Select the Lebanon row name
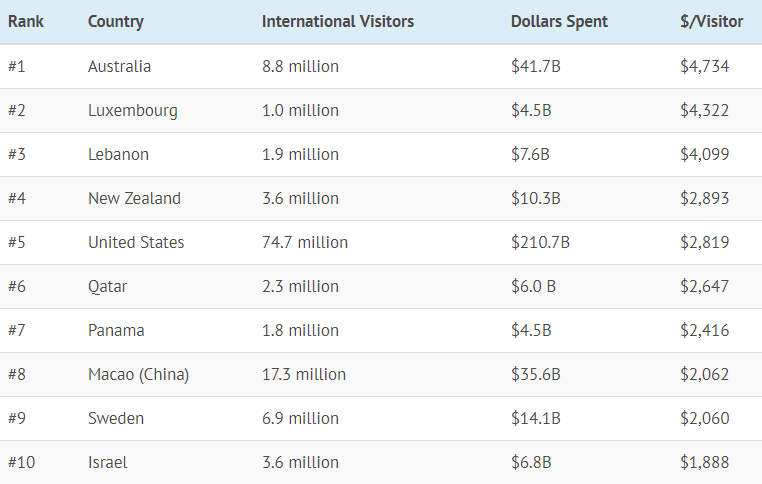The image size is (762, 484). tap(118, 154)
